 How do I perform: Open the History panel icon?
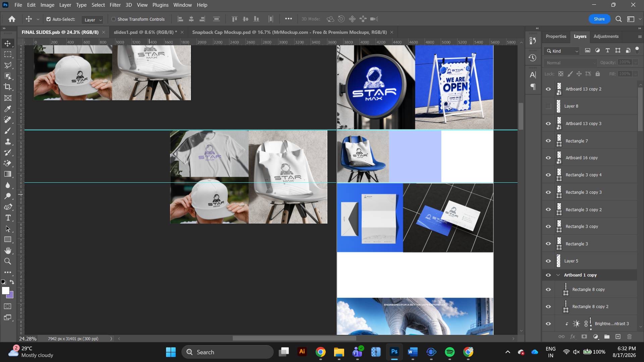pos(533,58)
